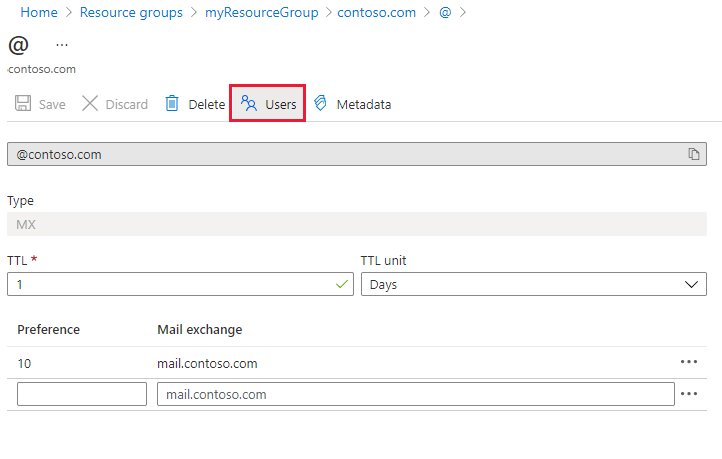722x459 pixels.
Task: Open the Users icon in toolbar
Action: [x=250, y=103]
